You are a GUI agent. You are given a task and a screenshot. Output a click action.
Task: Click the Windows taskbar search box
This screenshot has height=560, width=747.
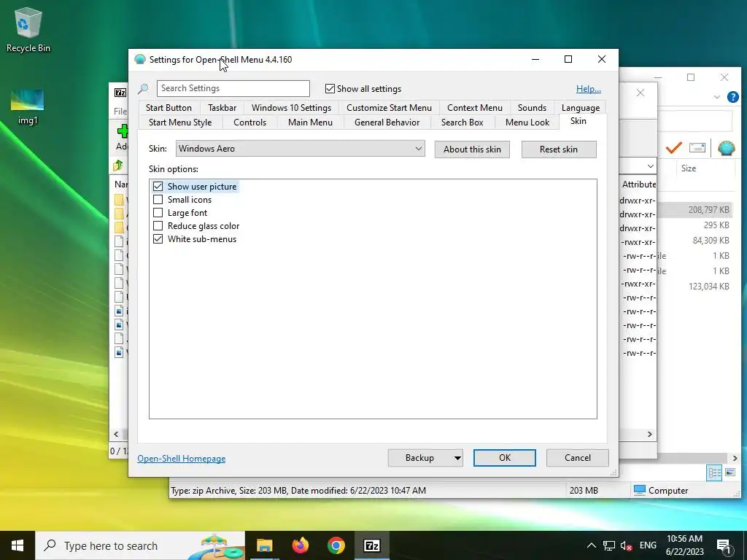[x=140, y=545]
